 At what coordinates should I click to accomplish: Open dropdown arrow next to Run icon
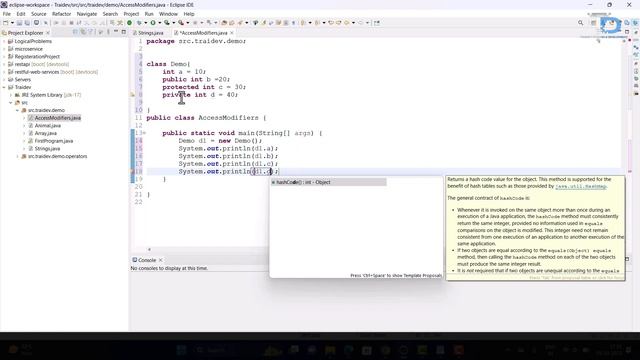pyautogui.click(x=160, y=23)
